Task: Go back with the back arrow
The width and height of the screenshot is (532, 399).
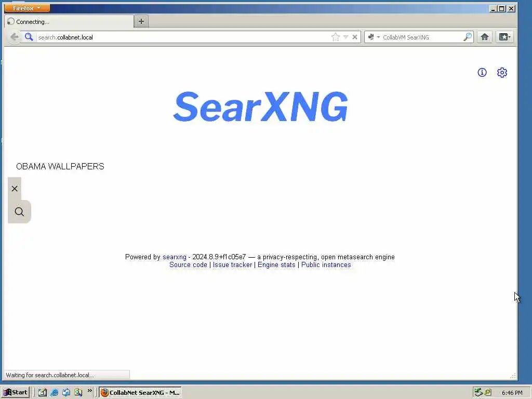Action: click(x=14, y=37)
